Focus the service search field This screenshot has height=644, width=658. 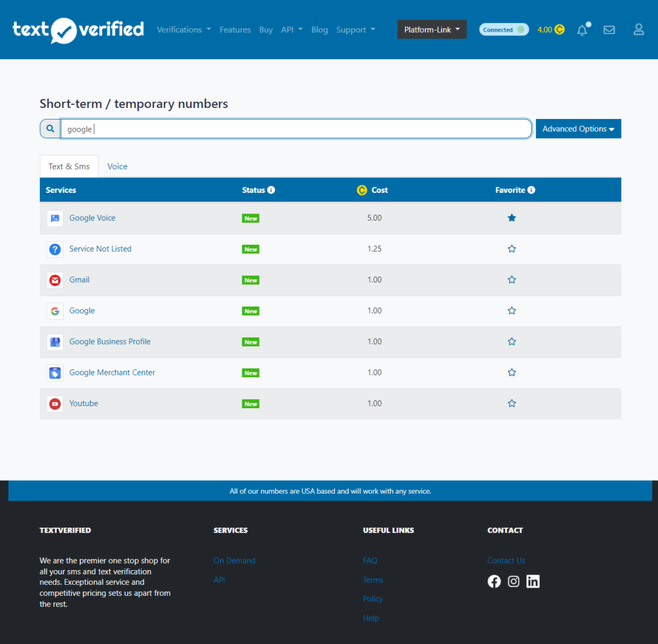296,129
